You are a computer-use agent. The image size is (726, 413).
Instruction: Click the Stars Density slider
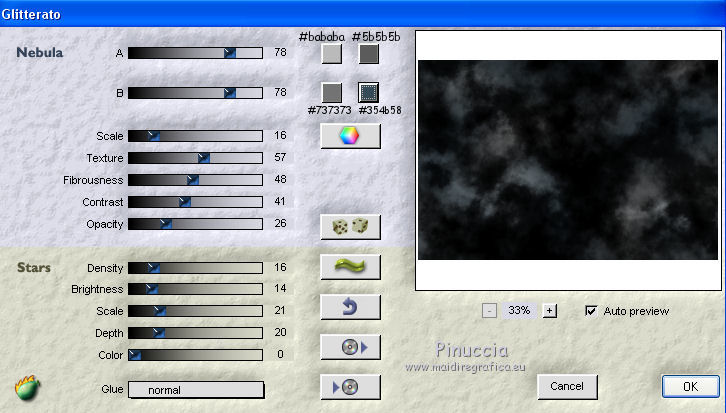(195, 268)
